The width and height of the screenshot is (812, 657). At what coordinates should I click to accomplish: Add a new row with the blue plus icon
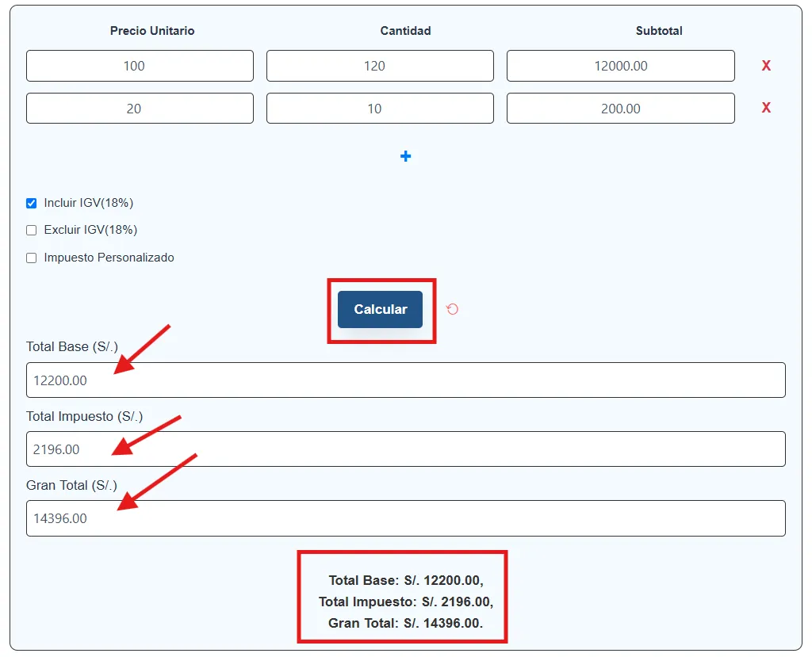405,157
